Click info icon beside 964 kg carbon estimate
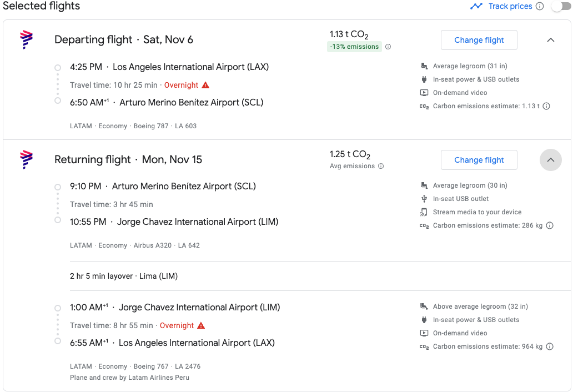The image size is (573, 392). [550, 346]
